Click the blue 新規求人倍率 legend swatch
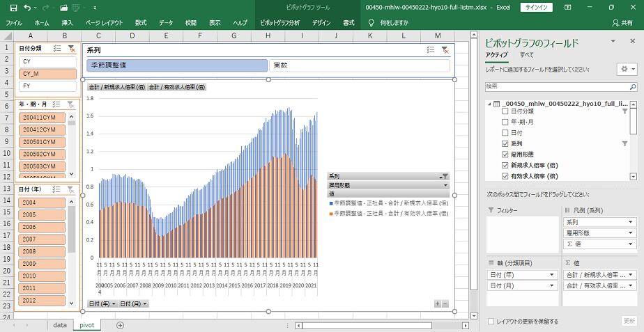The height and width of the screenshot is (332, 644). (x=331, y=202)
